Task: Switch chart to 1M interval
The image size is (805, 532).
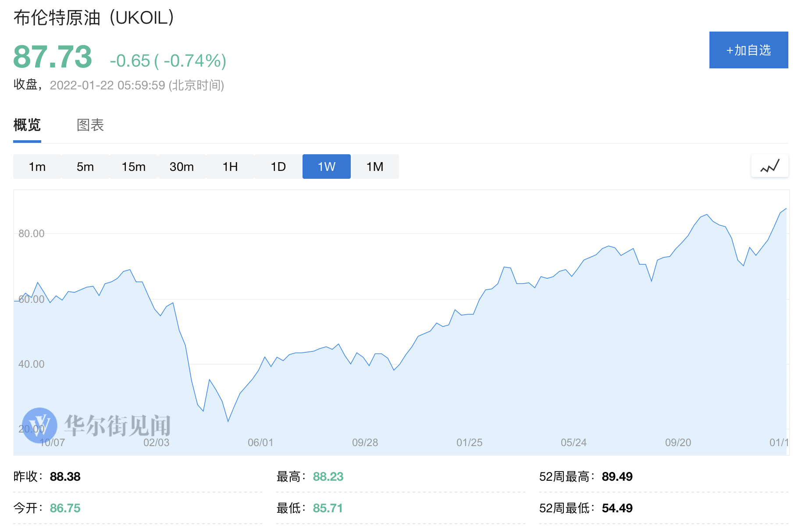Action: tap(375, 167)
